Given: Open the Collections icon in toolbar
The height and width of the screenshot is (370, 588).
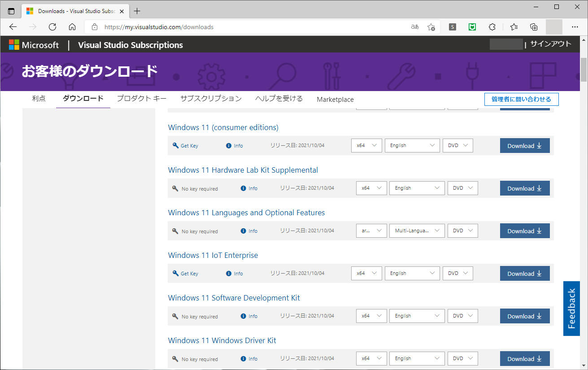Looking at the screenshot, I should click(534, 27).
